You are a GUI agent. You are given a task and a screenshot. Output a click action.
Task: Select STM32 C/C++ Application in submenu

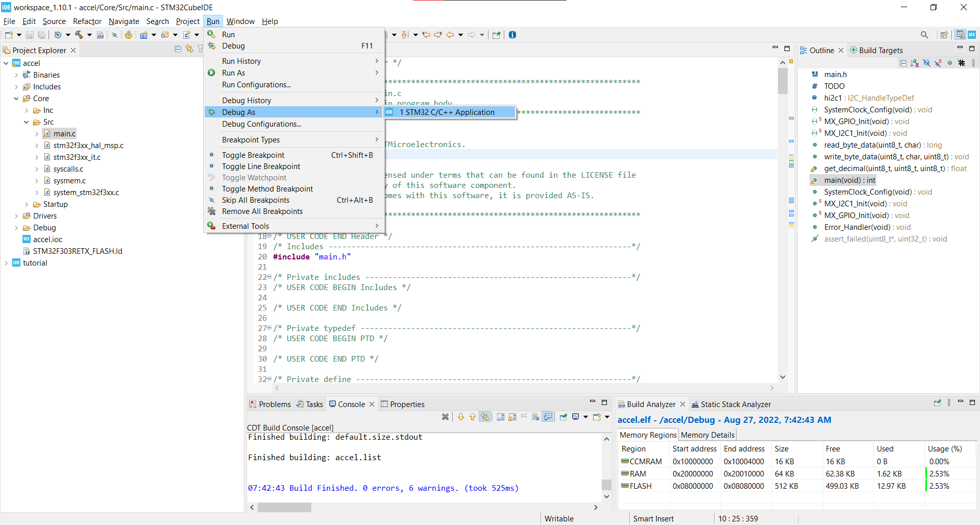pyautogui.click(x=449, y=112)
